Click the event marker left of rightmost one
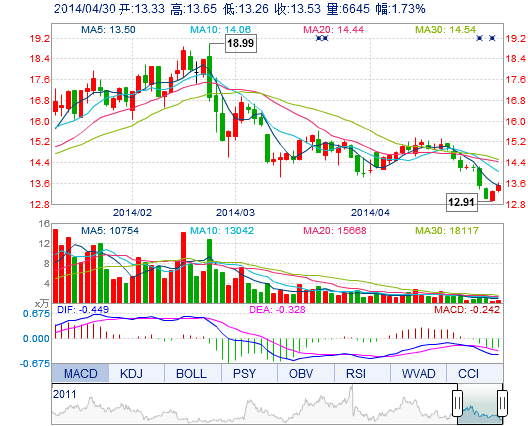 [x=480, y=38]
